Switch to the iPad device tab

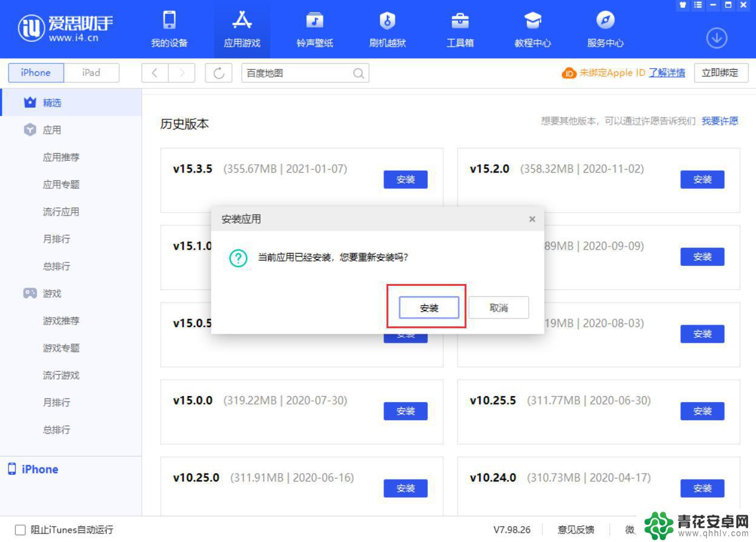(x=91, y=73)
